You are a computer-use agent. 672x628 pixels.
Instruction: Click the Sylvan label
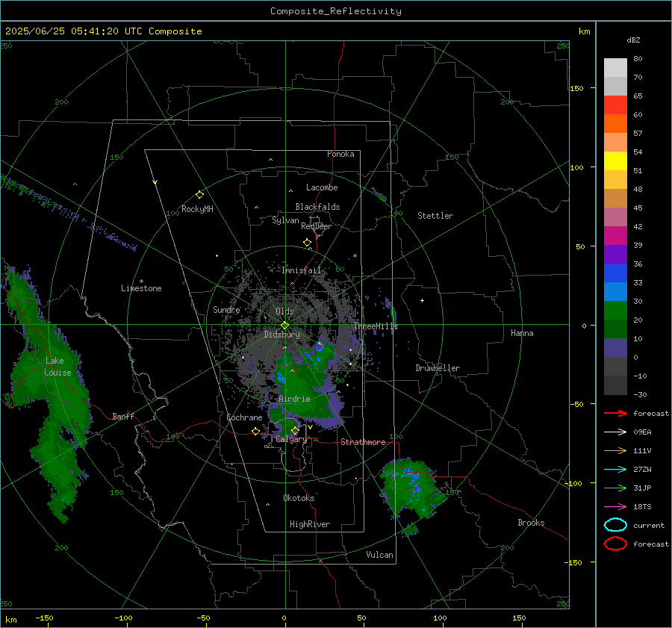285,220
